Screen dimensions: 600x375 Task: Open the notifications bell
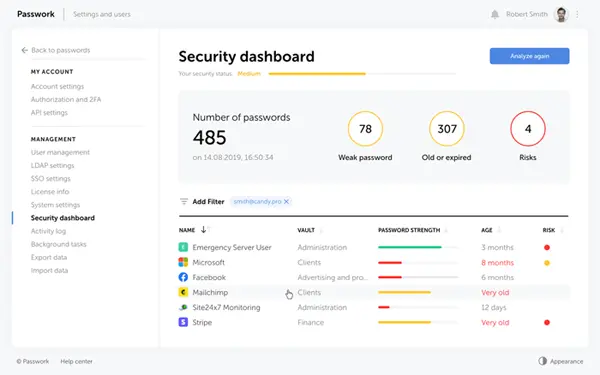(495, 15)
